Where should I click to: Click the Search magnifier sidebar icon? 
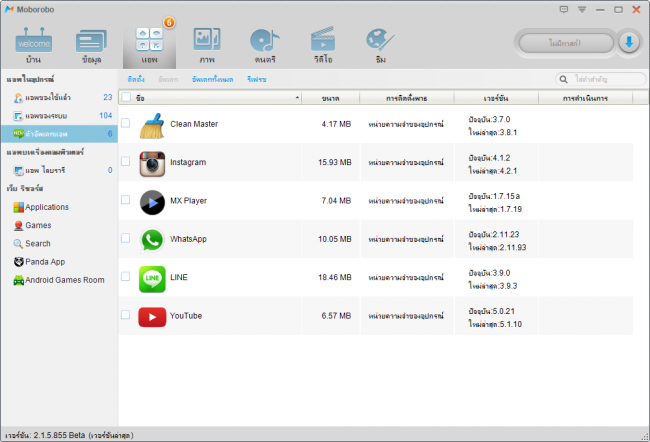coord(18,243)
